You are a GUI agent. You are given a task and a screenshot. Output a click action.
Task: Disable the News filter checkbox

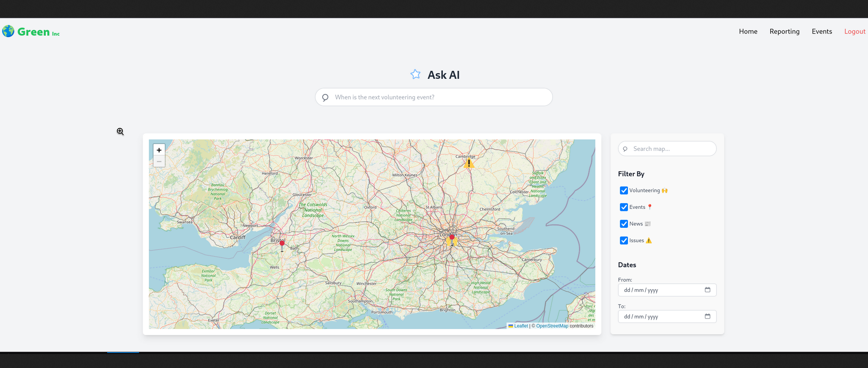tap(624, 224)
